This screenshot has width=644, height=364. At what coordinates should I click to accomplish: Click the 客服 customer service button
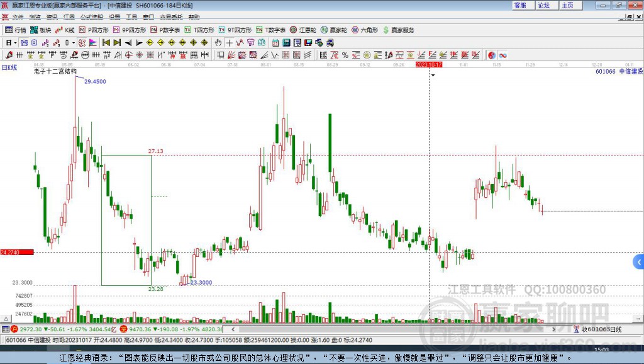pyautogui.click(x=520, y=5)
